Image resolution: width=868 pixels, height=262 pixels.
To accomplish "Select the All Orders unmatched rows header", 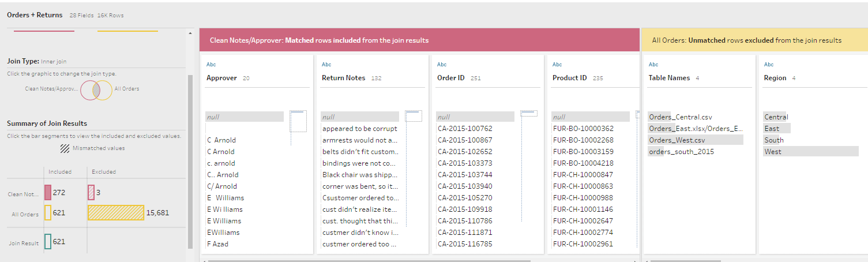I will click(x=754, y=40).
